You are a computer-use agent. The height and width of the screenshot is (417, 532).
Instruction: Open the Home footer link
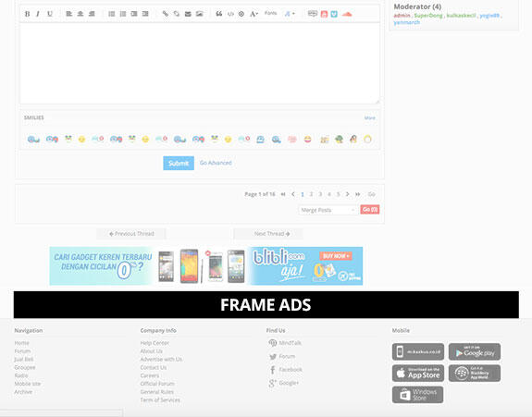21,343
